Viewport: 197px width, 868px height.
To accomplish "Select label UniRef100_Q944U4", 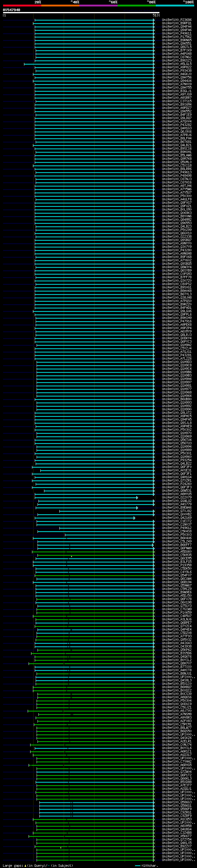I will [x=177, y=81].
